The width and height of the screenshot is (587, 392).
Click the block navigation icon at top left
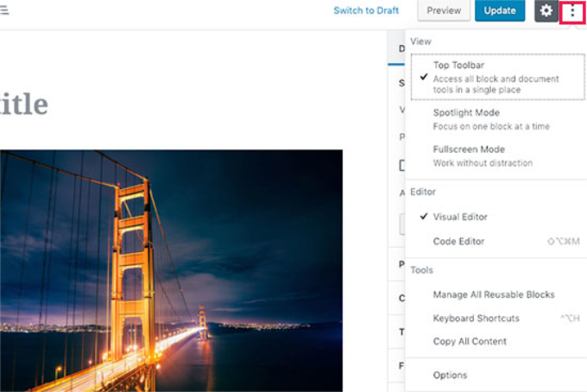(4, 11)
